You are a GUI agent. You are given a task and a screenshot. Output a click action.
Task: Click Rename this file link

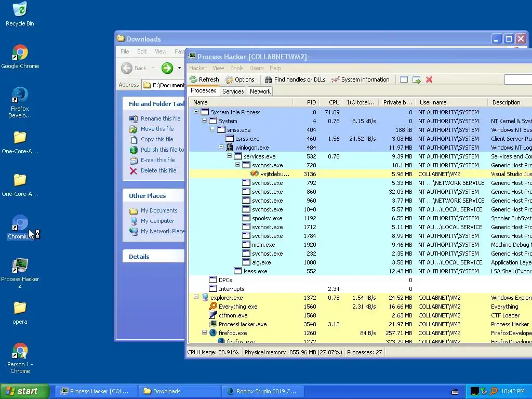coord(161,118)
